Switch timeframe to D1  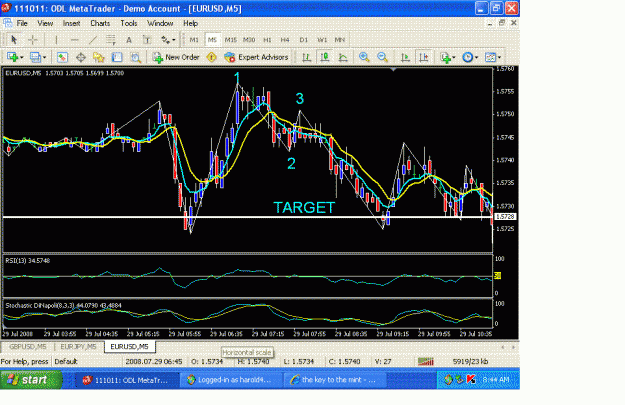coord(304,40)
